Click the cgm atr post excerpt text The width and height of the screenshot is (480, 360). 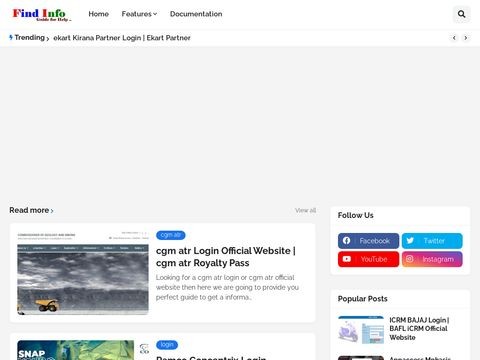point(227,287)
